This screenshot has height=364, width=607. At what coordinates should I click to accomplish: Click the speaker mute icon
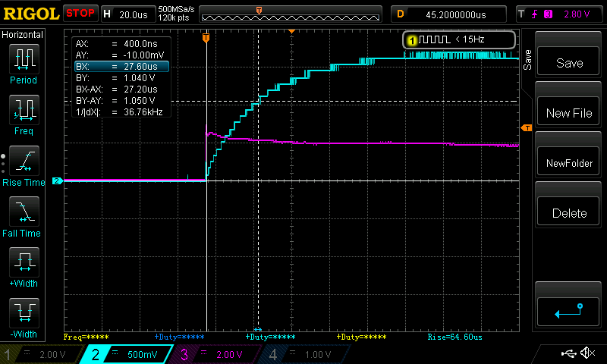pos(587,353)
